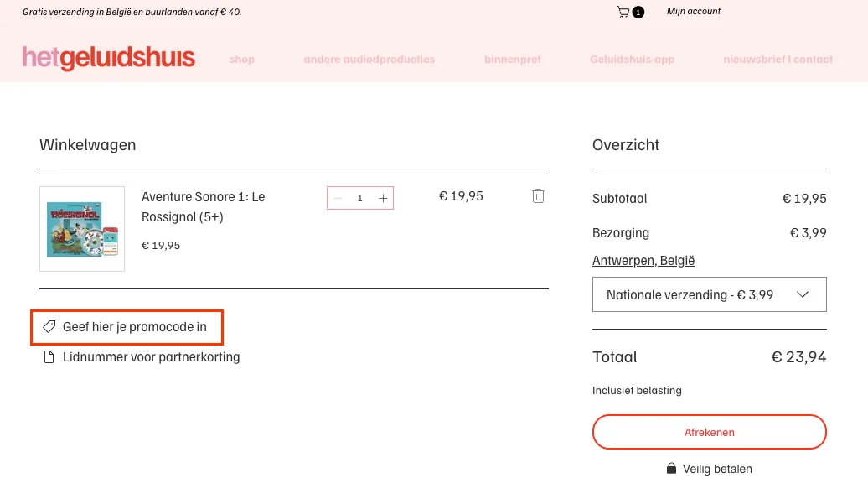Open Aventure Sonore 1: Le Rossignol product title
The image size is (868, 499).
(203, 206)
